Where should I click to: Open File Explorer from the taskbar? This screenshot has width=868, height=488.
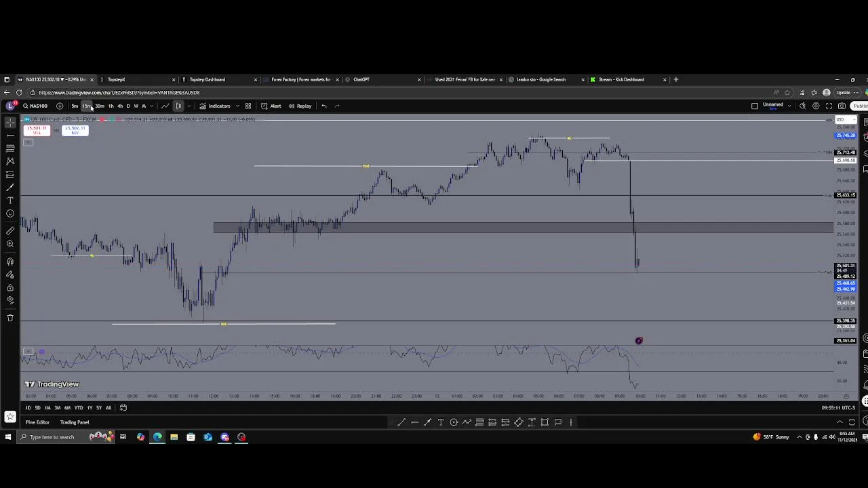(174, 437)
